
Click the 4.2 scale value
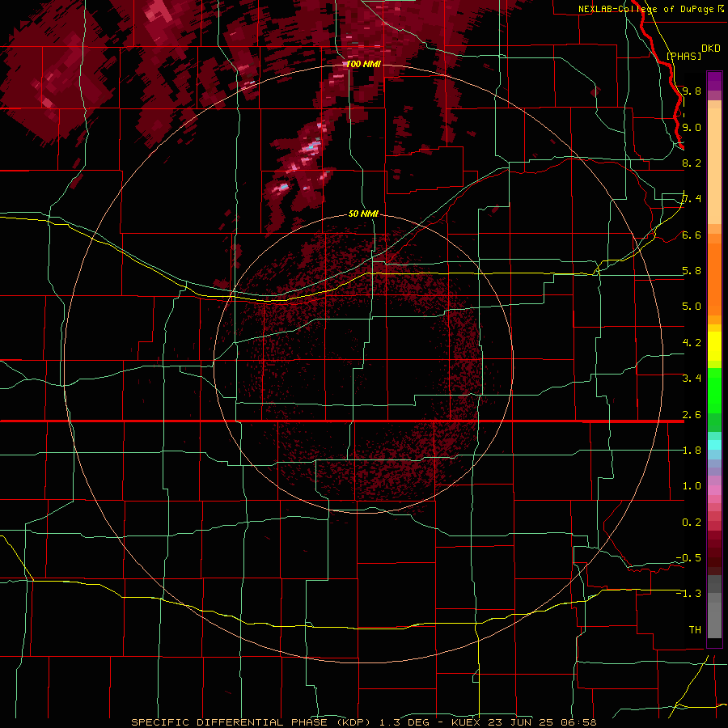tap(692, 343)
